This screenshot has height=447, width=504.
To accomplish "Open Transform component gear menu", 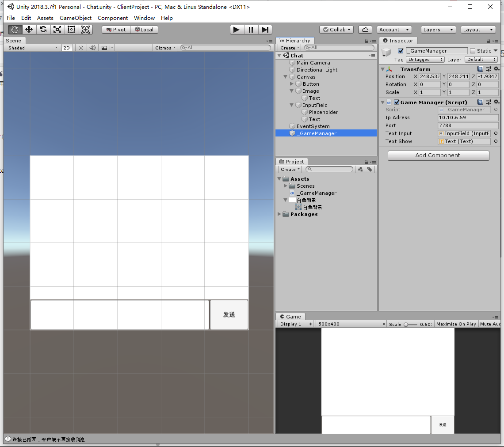I will point(496,69).
